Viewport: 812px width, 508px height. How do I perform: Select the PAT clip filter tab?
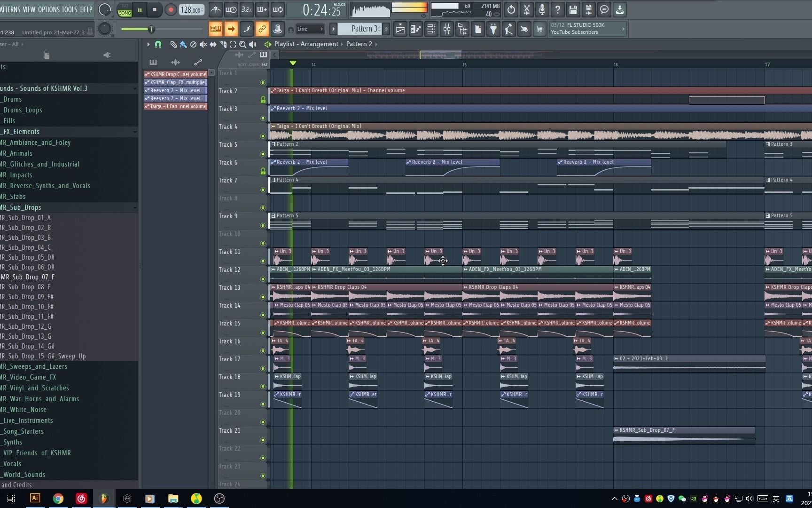pos(265,64)
